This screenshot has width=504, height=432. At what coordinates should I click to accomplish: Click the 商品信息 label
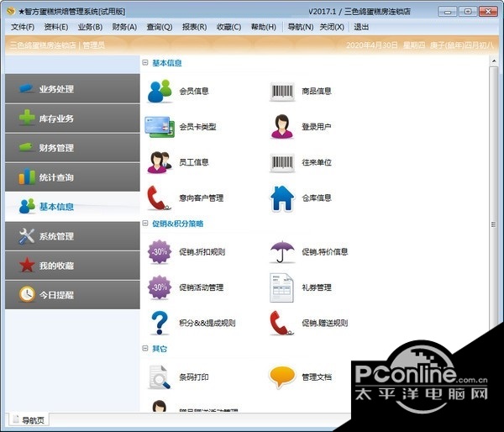[317, 92]
